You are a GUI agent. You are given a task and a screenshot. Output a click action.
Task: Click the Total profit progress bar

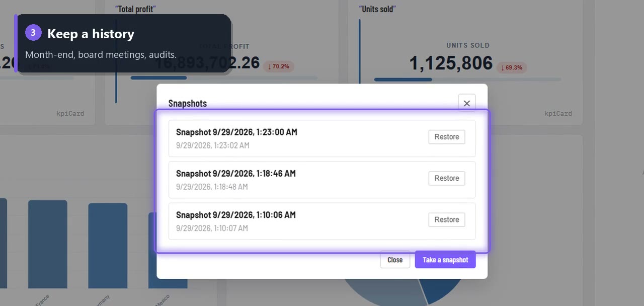[224, 78]
